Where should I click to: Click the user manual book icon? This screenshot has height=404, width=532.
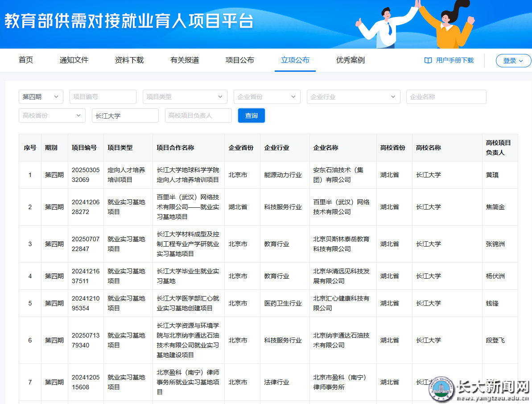[x=428, y=61]
